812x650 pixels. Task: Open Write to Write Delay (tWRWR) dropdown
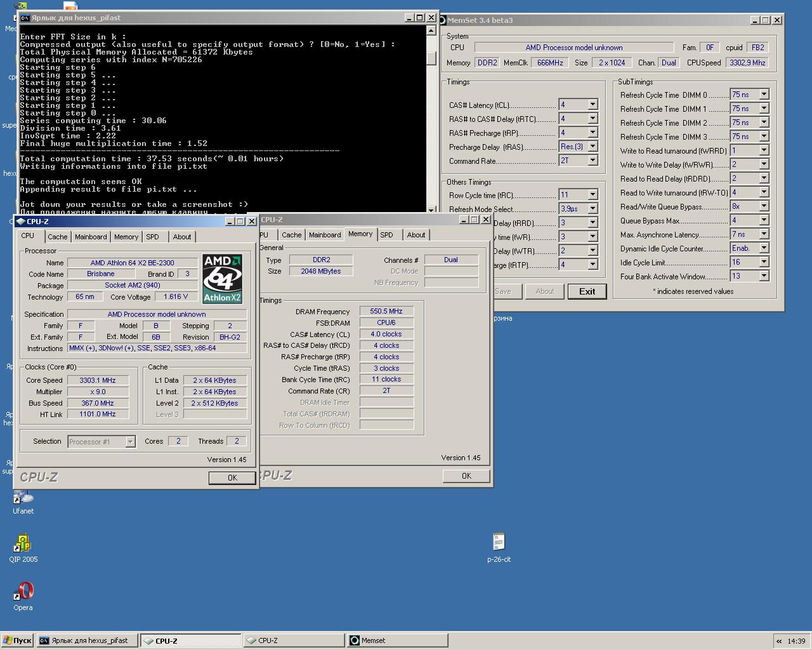coord(764,164)
